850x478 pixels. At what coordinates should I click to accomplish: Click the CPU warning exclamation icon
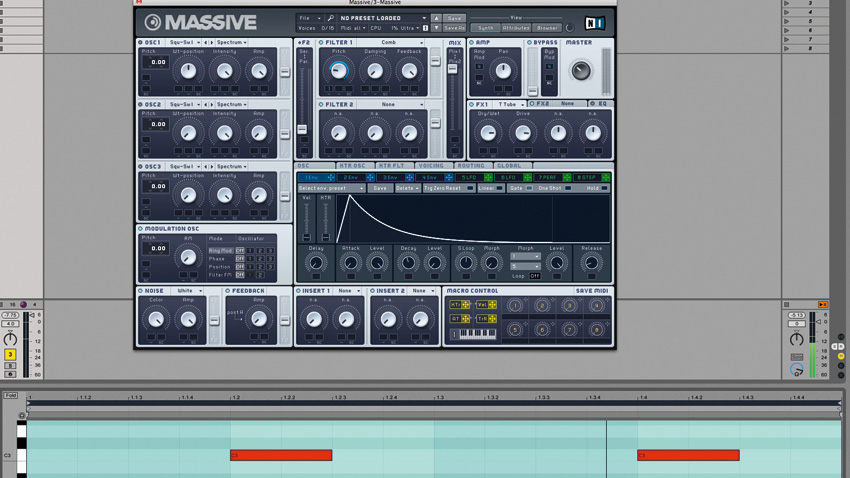pos(426,28)
